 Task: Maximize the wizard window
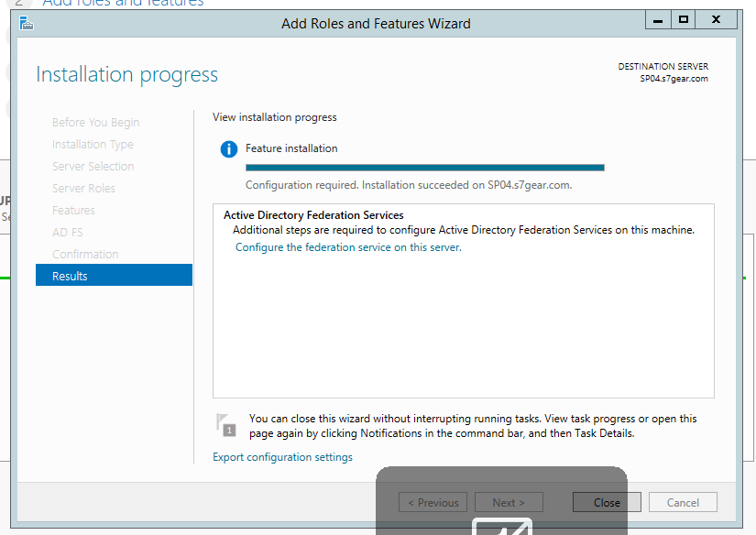click(684, 19)
